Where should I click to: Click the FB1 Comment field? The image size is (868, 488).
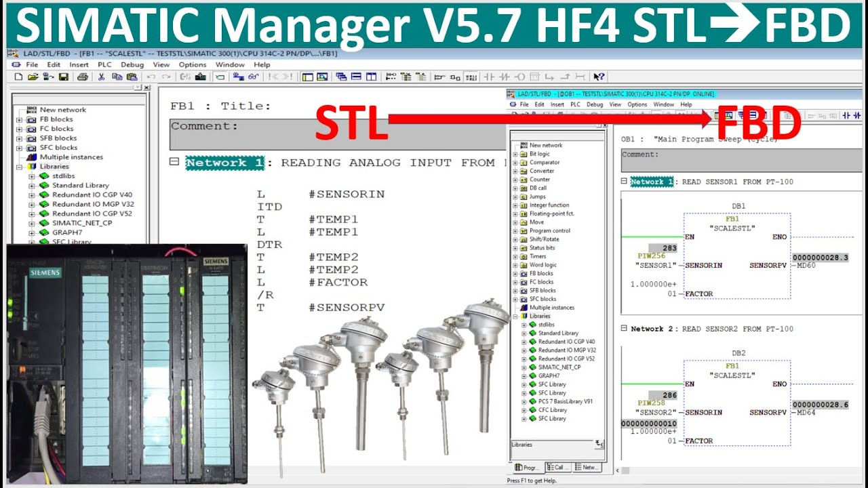pos(337,134)
